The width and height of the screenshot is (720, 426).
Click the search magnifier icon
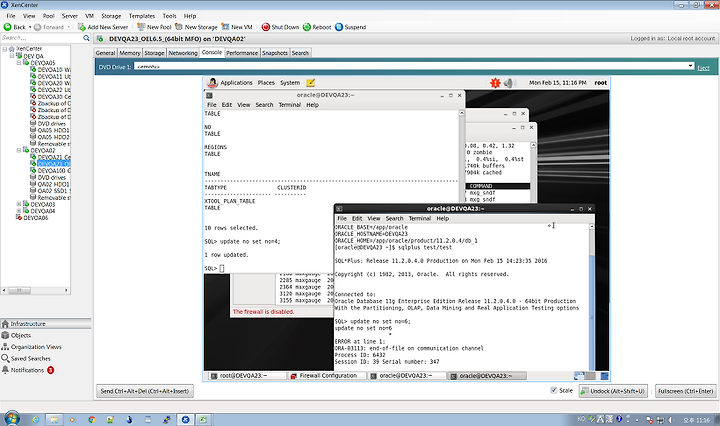86,38
